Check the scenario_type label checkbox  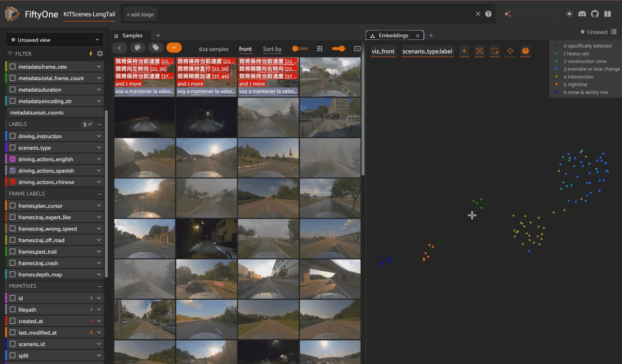13,148
